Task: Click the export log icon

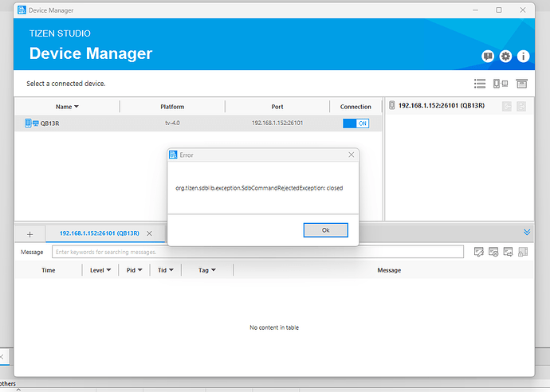Action: point(508,252)
